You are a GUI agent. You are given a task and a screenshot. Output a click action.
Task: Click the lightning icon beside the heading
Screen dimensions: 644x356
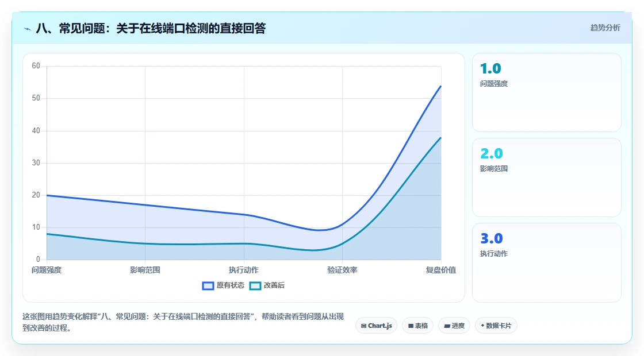[28, 29]
